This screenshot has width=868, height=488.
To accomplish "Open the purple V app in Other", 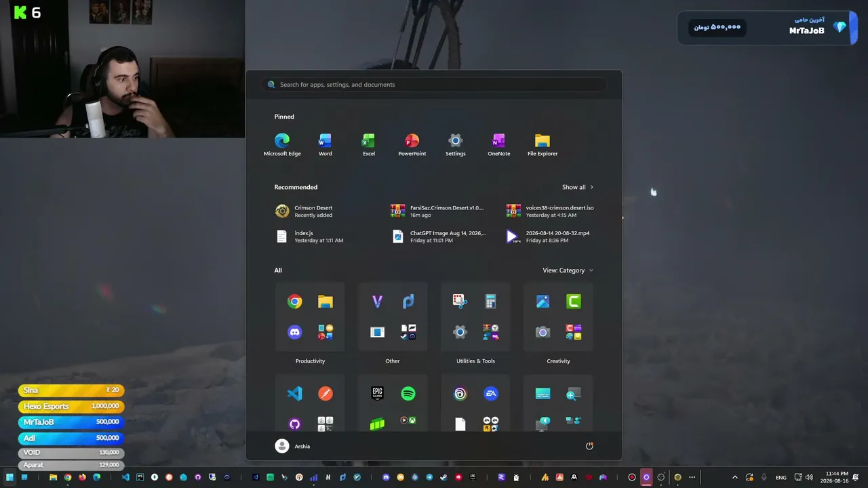I will coord(377,302).
